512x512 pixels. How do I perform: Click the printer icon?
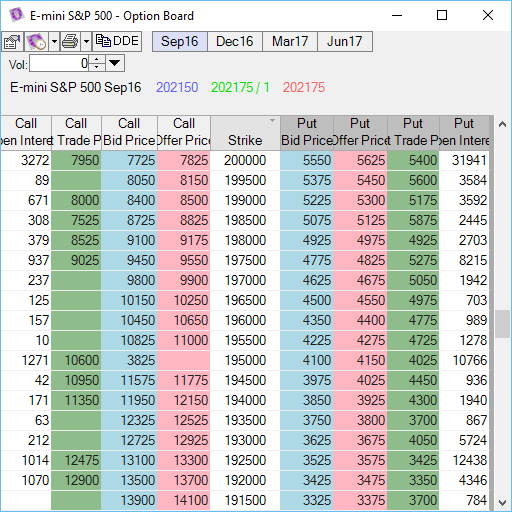click(x=70, y=42)
